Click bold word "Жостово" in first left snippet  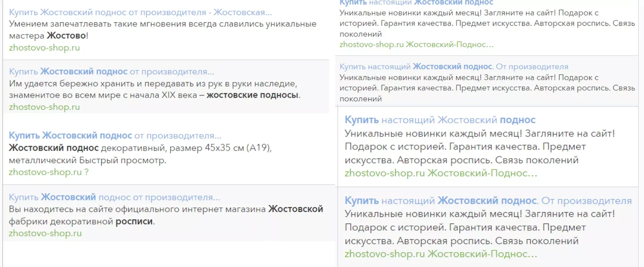(66, 36)
